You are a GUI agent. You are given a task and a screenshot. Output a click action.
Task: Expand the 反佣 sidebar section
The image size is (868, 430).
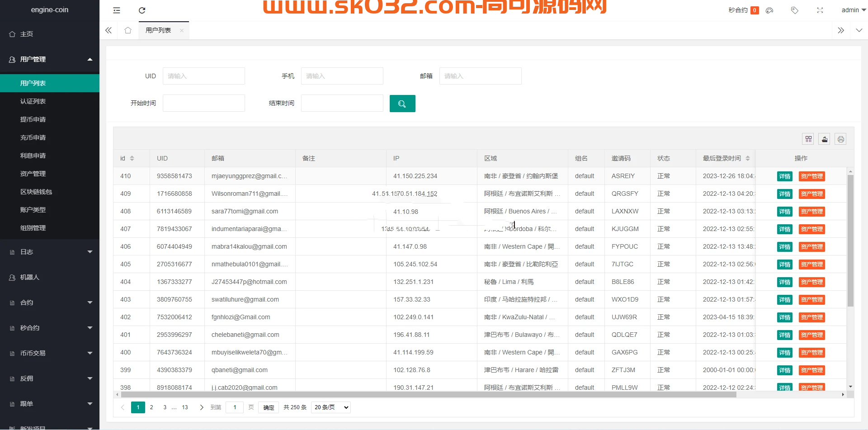click(x=50, y=378)
